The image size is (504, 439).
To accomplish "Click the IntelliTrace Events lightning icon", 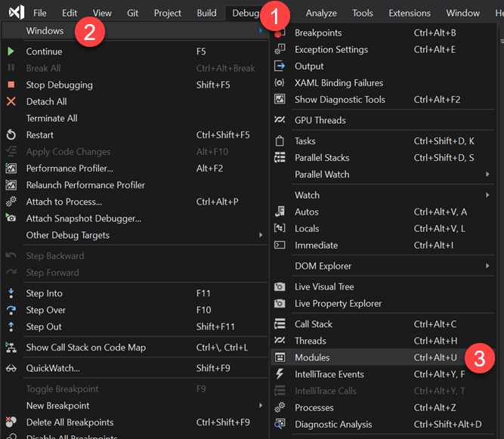I will 280,374.
